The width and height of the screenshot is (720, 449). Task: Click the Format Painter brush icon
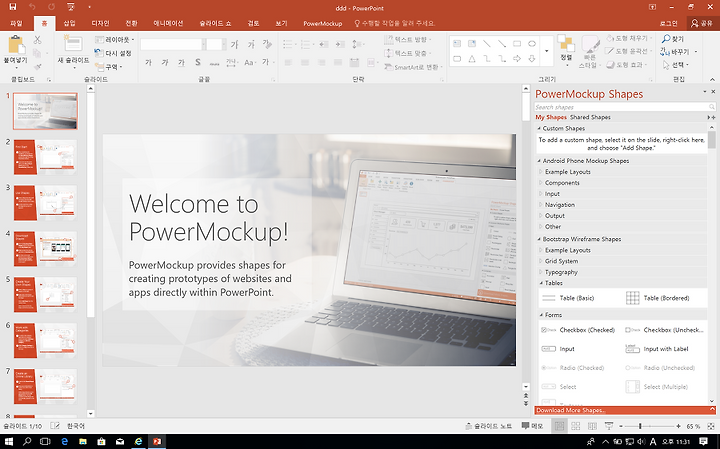coord(38,67)
